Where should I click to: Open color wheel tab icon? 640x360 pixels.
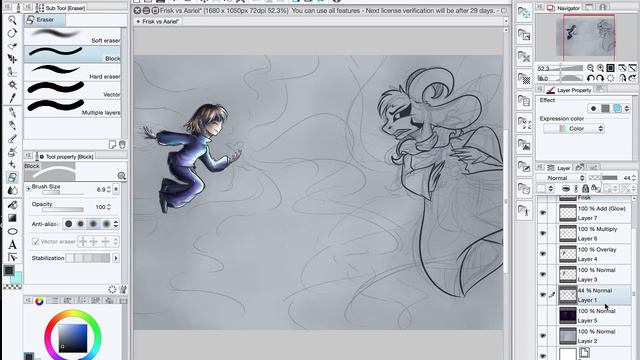(39, 301)
